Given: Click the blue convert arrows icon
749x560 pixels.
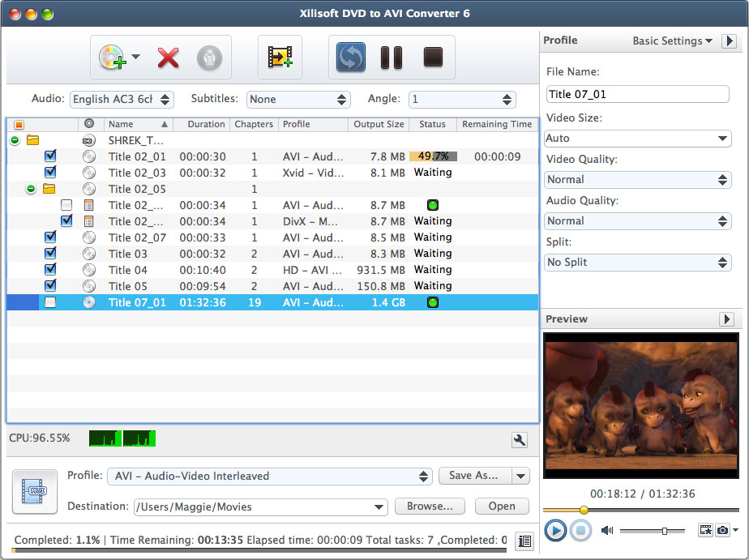Looking at the screenshot, I should pyautogui.click(x=350, y=58).
